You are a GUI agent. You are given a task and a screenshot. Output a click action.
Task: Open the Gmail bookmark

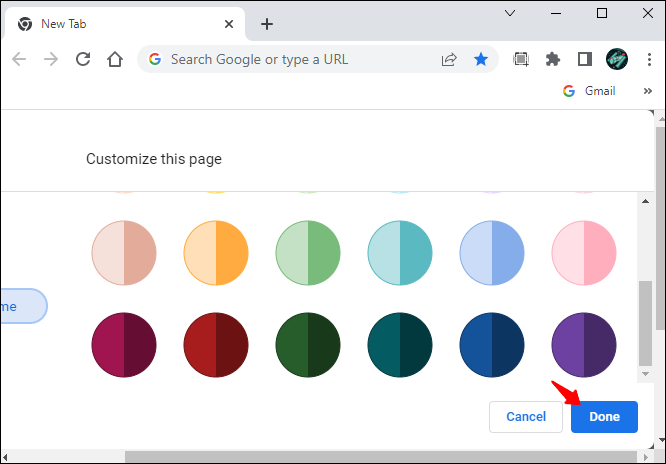click(590, 91)
